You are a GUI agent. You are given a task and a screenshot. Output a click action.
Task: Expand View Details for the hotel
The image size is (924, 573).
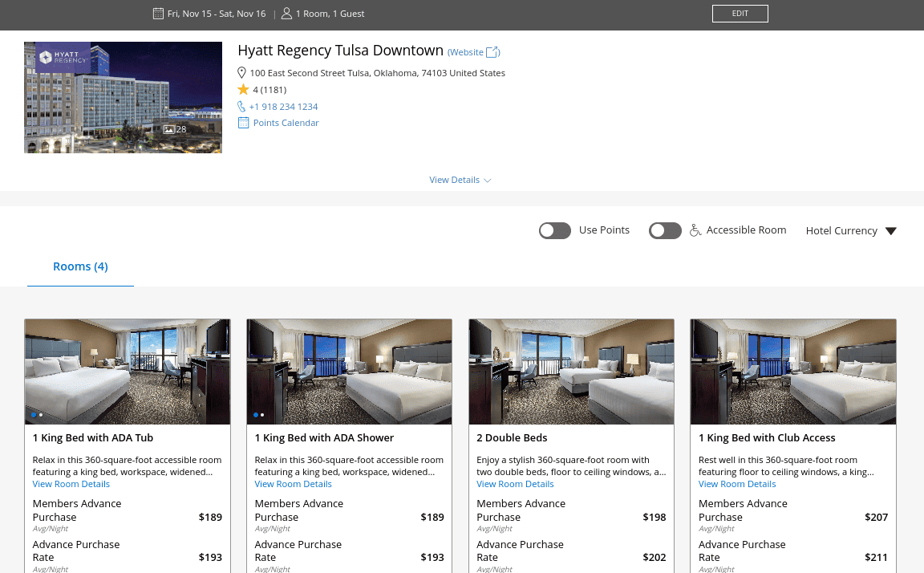[x=460, y=180]
